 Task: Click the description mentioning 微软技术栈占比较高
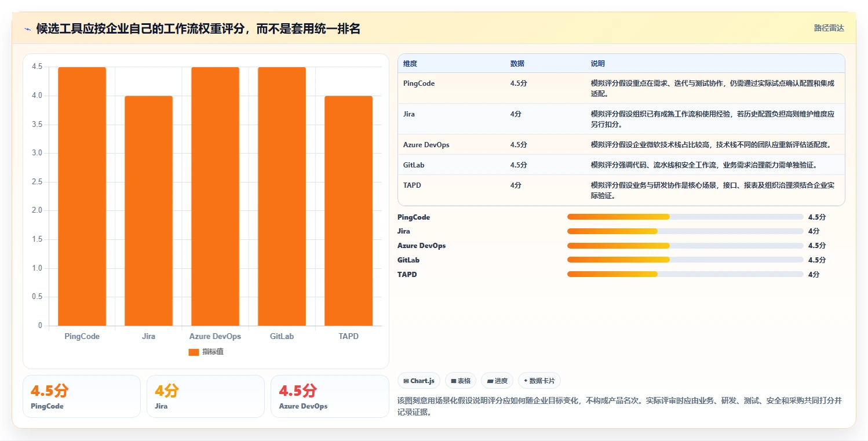coord(711,145)
